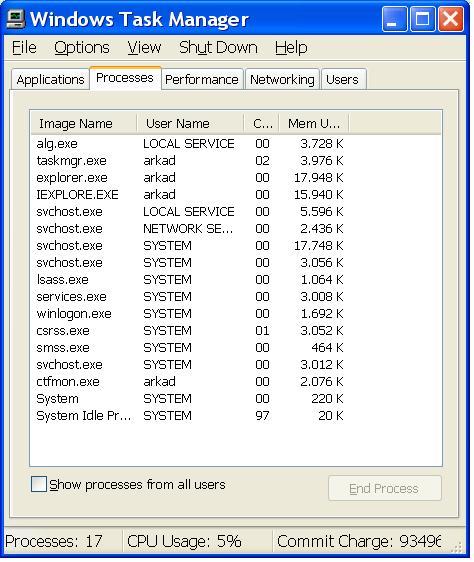This screenshot has width=474, height=562.
Task: Open the Options menu
Action: [82, 48]
